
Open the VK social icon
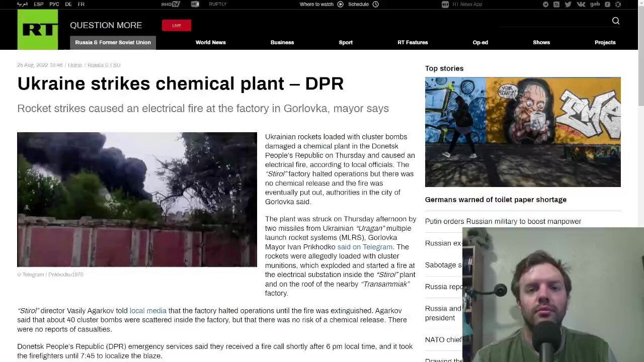[581, 4]
